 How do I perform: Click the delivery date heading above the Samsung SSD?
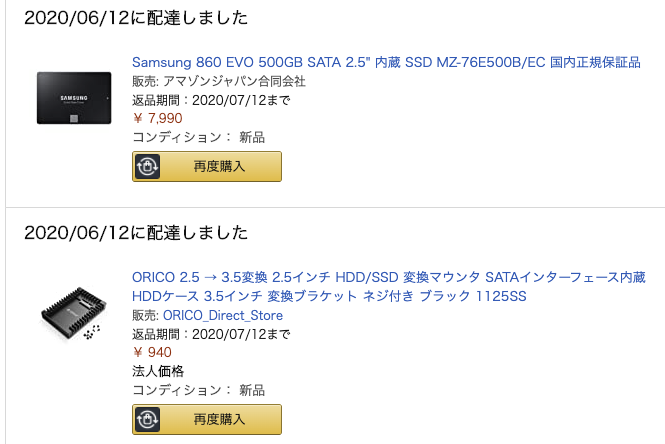[x=136, y=18]
